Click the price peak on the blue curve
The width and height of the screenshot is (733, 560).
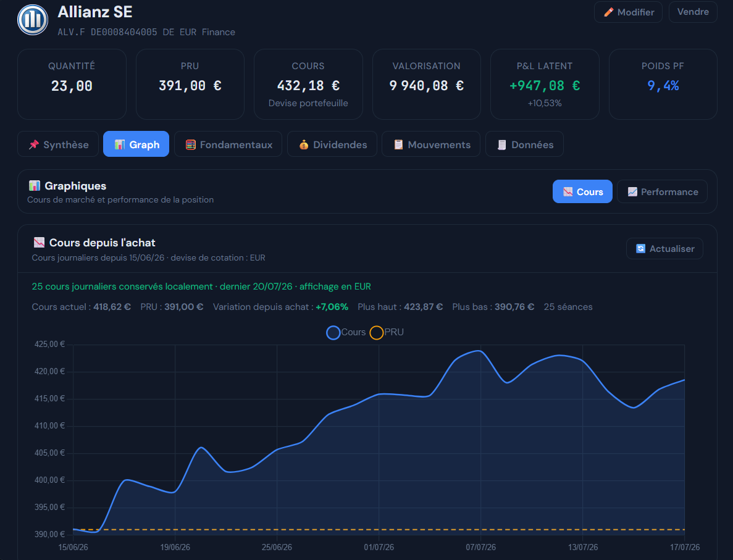point(479,351)
